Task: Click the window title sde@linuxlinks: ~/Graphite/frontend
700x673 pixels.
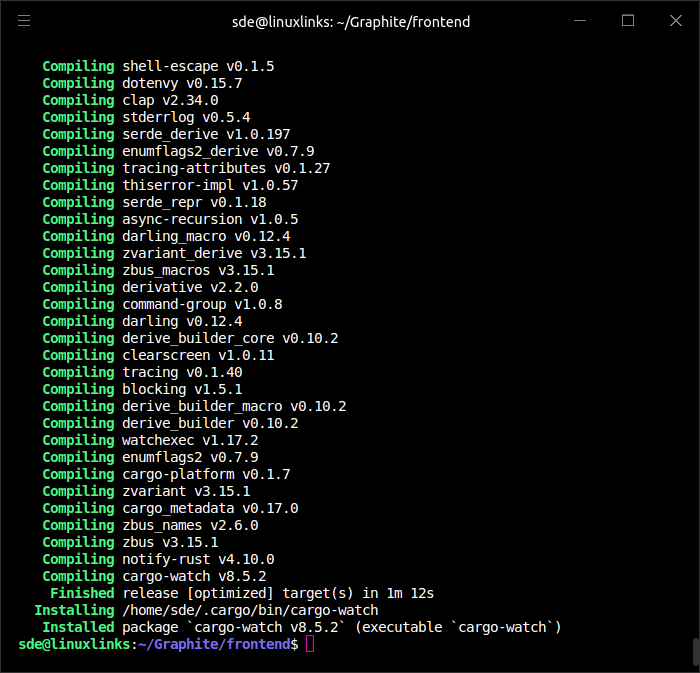Action: coord(351,22)
